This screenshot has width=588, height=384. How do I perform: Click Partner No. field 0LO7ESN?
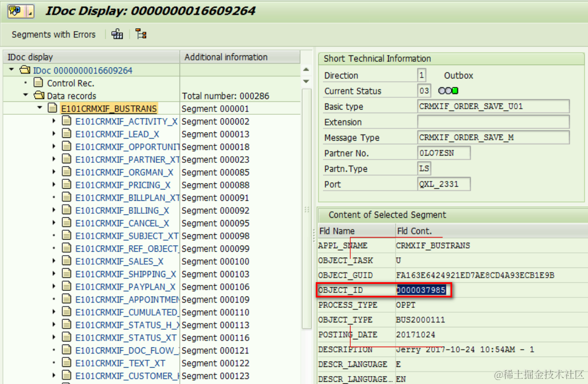[x=444, y=153]
